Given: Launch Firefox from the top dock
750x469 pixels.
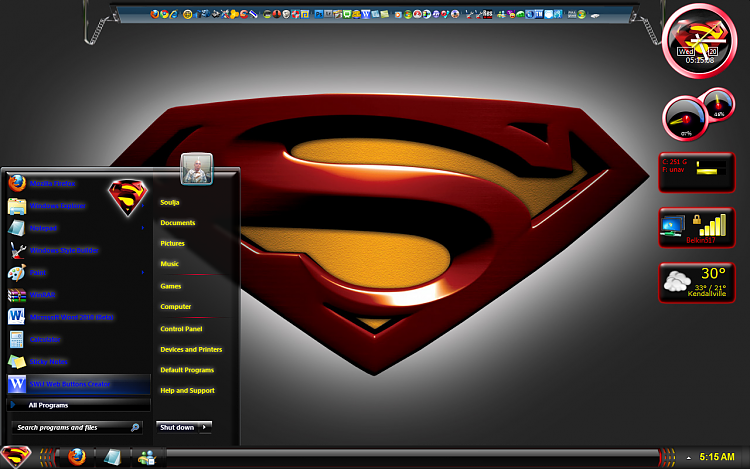Looking at the screenshot, I should click(155, 14).
